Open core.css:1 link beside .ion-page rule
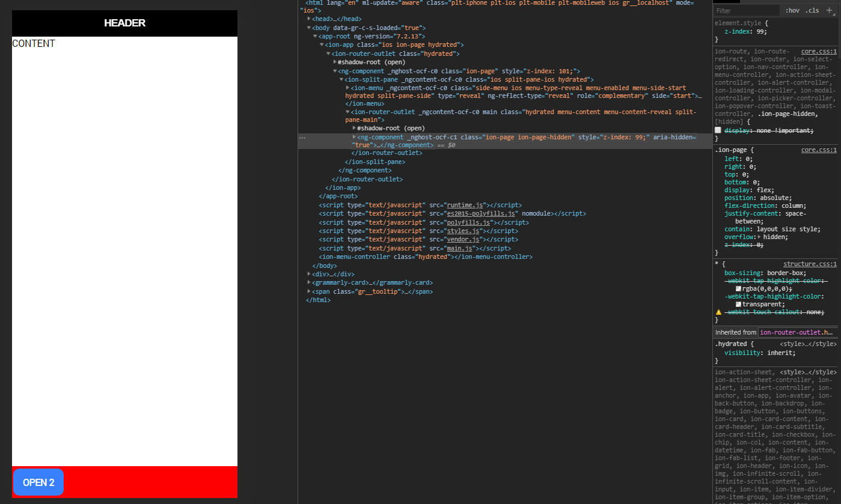 click(x=819, y=150)
